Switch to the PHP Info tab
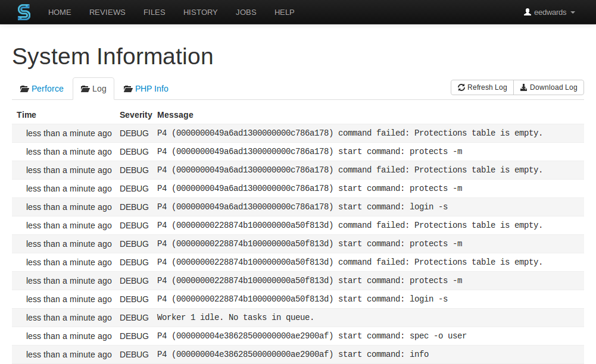 [146, 89]
